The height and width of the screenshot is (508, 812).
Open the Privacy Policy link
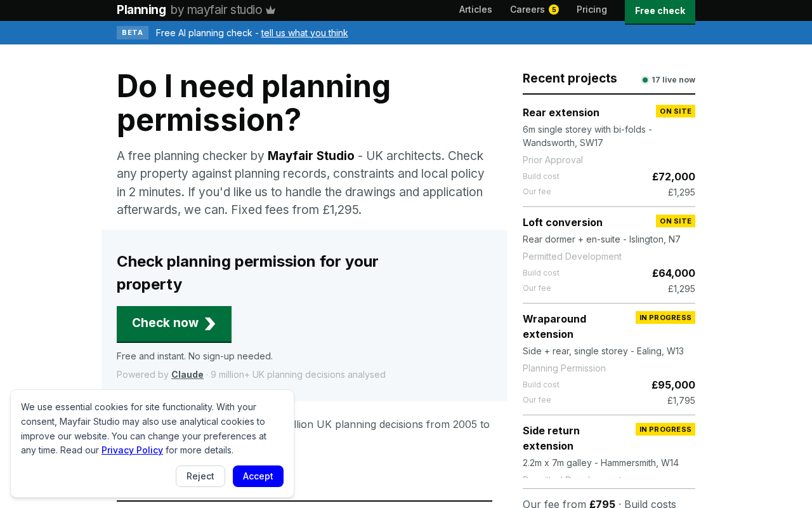pyautogui.click(x=132, y=450)
